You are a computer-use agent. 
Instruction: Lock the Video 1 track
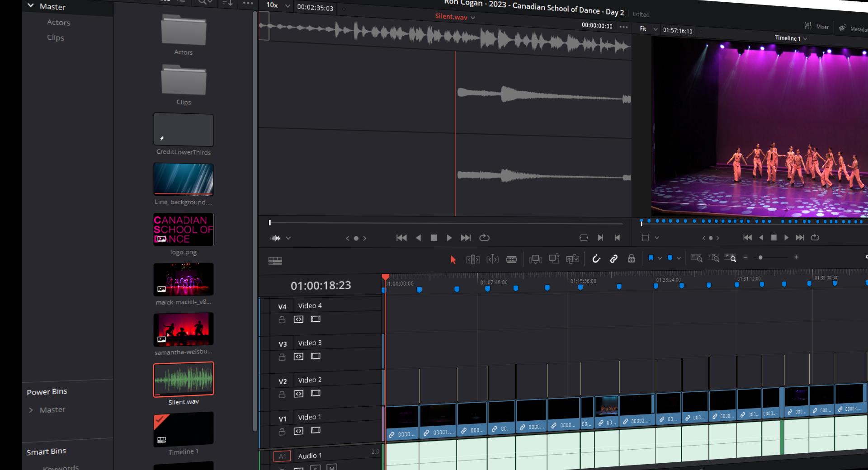pyautogui.click(x=282, y=432)
